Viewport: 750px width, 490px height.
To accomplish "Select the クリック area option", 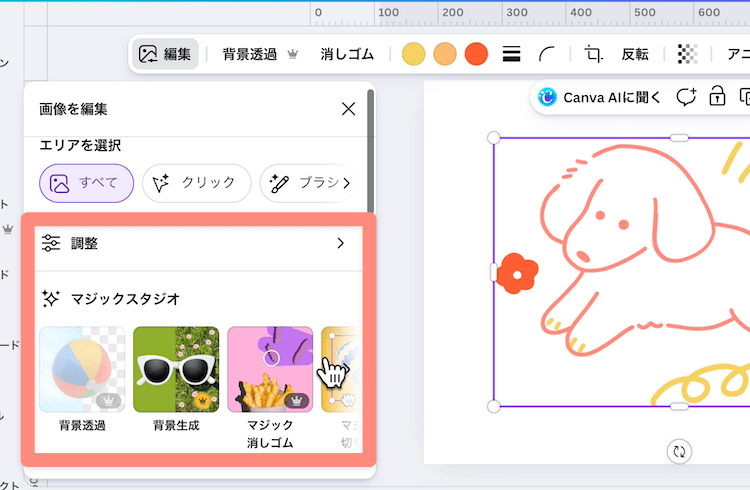I will tap(197, 183).
